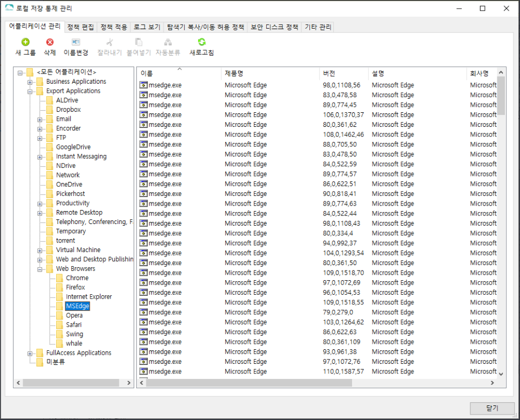Click the 붙여넣기 paste icon

pyautogui.click(x=139, y=42)
